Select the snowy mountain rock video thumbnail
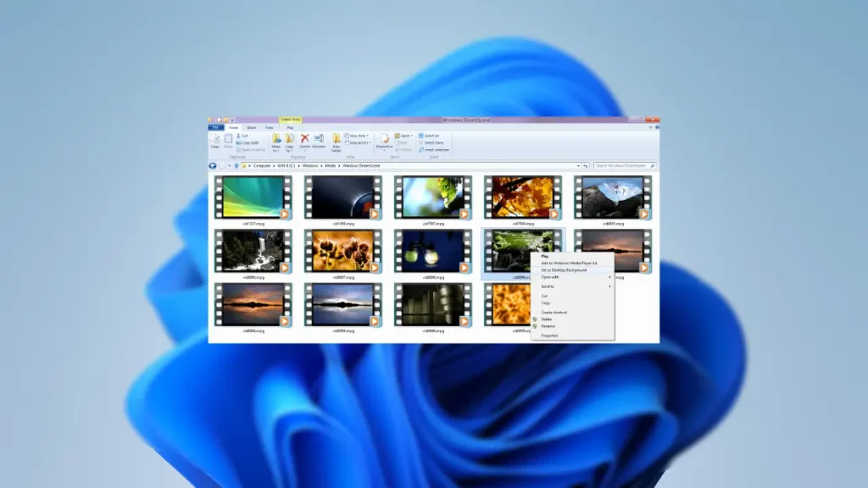This screenshot has height=488, width=868. click(x=613, y=197)
